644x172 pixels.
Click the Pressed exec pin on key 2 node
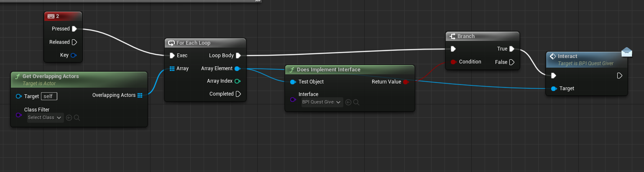pyautogui.click(x=74, y=29)
